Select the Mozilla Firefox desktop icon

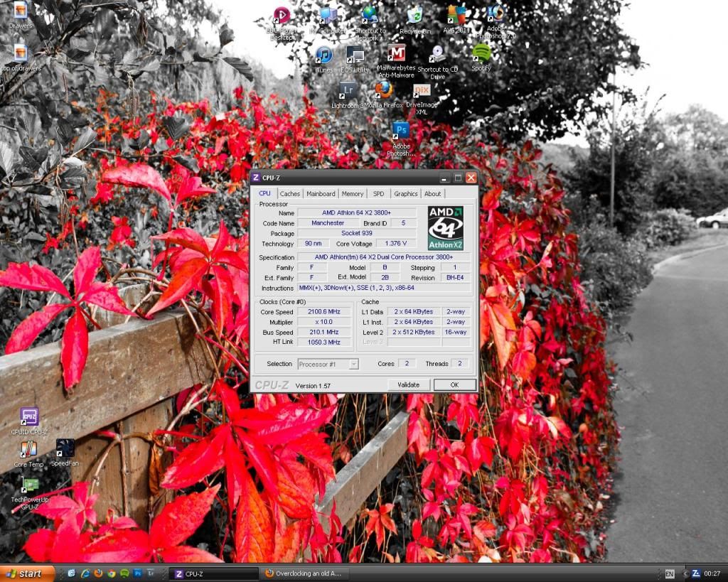[x=384, y=90]
